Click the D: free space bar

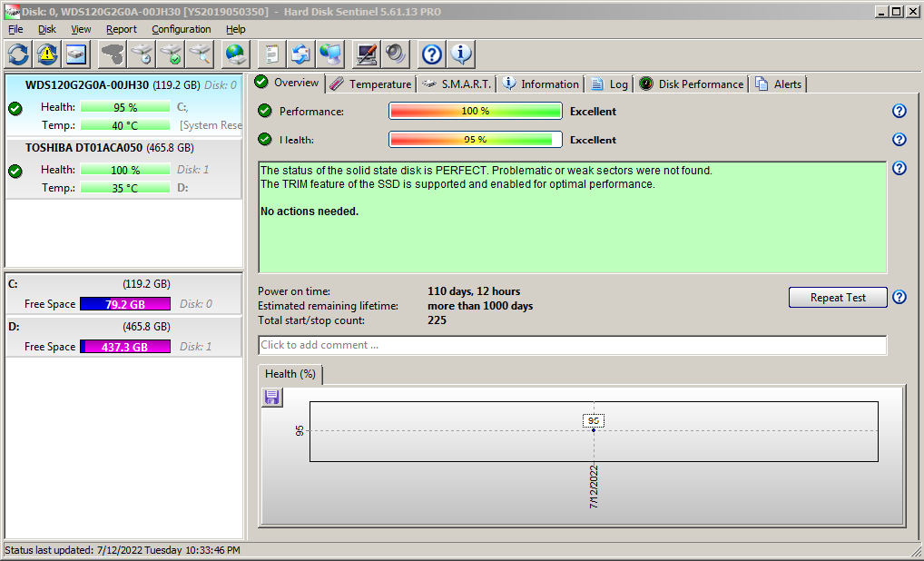point(124,347)
